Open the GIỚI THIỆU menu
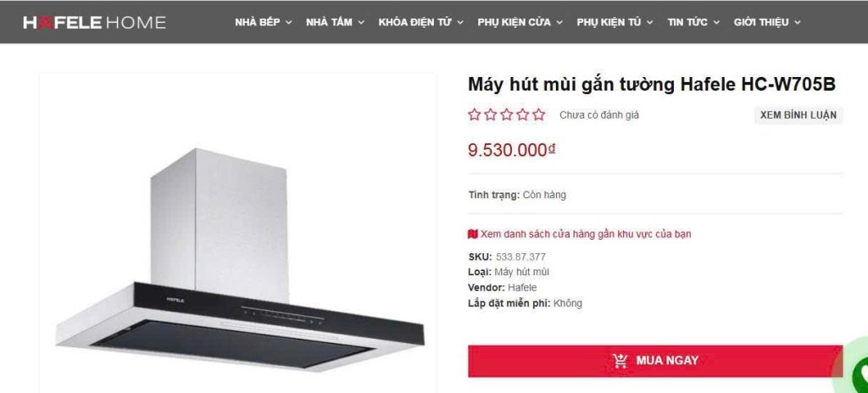The width and height of the screenshot is (868, 393). pos(767,23)
